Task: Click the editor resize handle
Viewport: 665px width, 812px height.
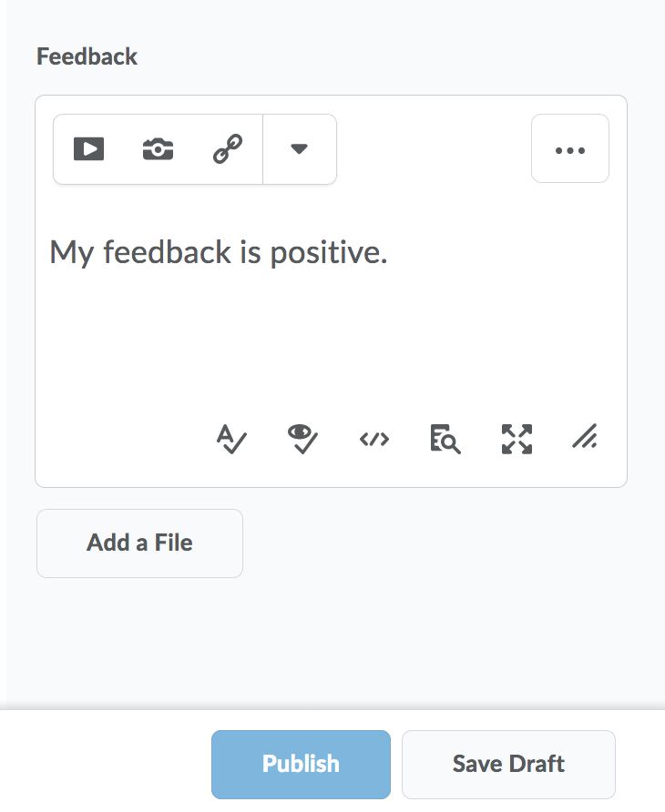Action: [584, 439]
